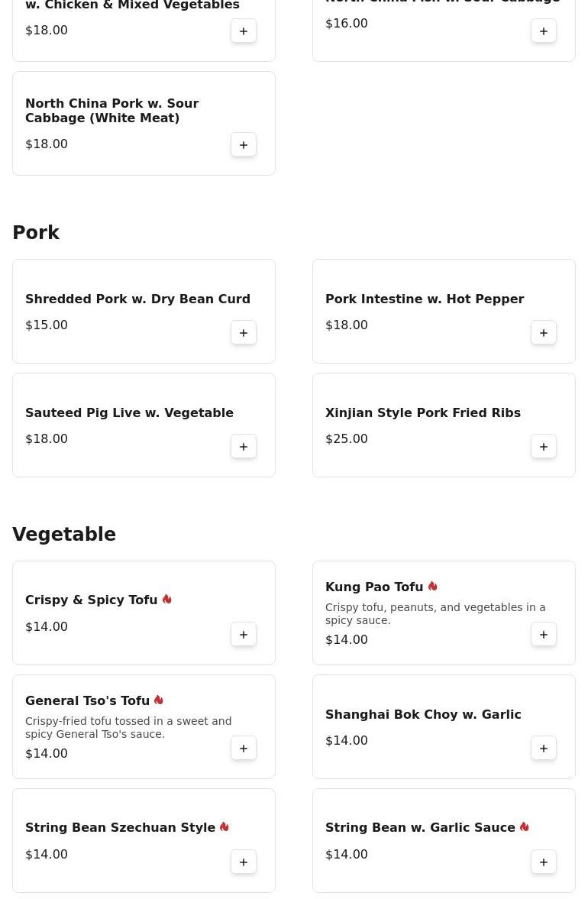Screen dimensions: 588x899
Task: Hit the plus button for Crispy & Spicy Tofu
Action: coord(244,635)
